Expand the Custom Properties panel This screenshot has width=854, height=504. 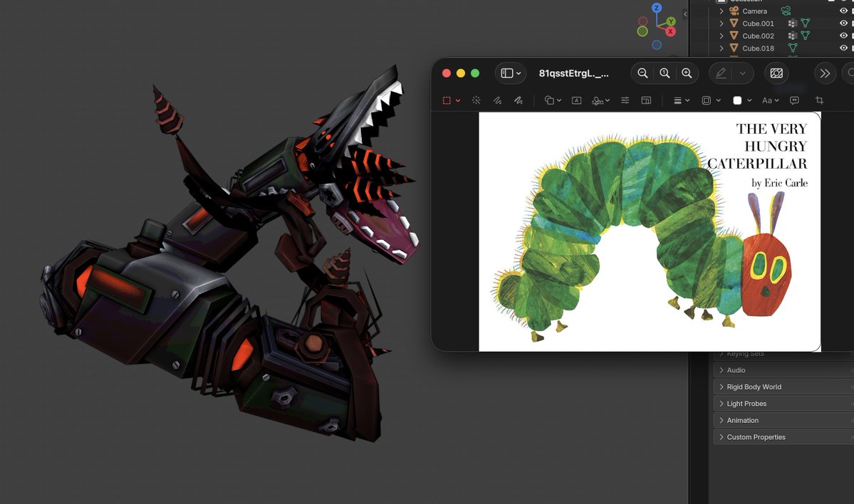click(x=783, y=437)
